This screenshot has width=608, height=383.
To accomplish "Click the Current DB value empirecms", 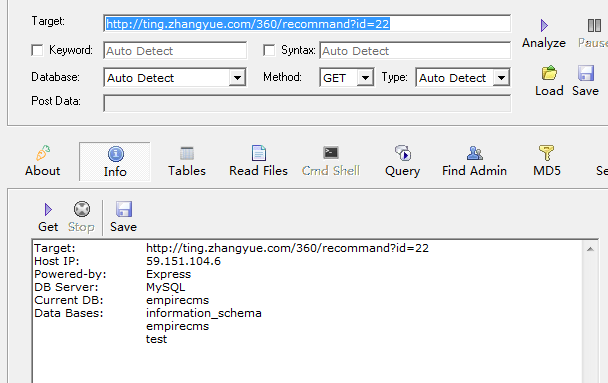I will [178, 300].
